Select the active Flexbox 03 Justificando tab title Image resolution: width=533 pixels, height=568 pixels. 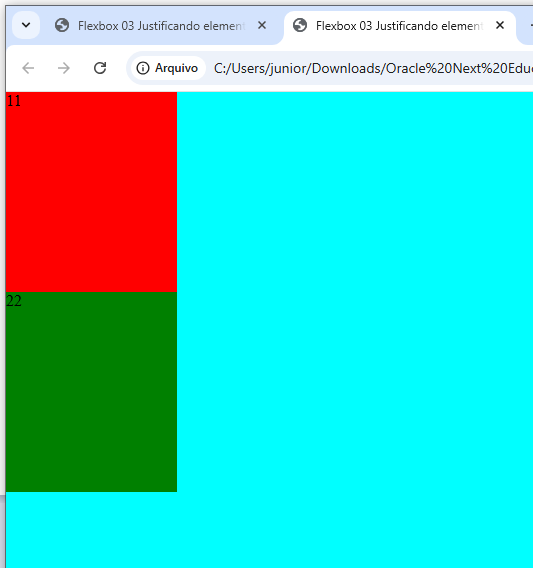click(399, 26)
